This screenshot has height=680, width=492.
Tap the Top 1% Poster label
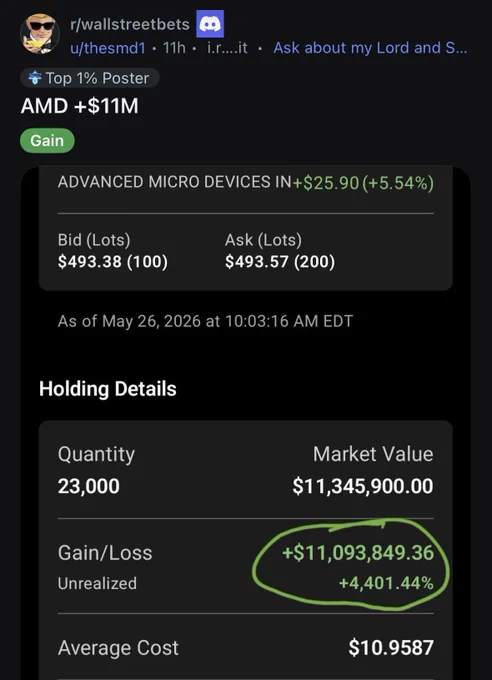tap(97, 78)
